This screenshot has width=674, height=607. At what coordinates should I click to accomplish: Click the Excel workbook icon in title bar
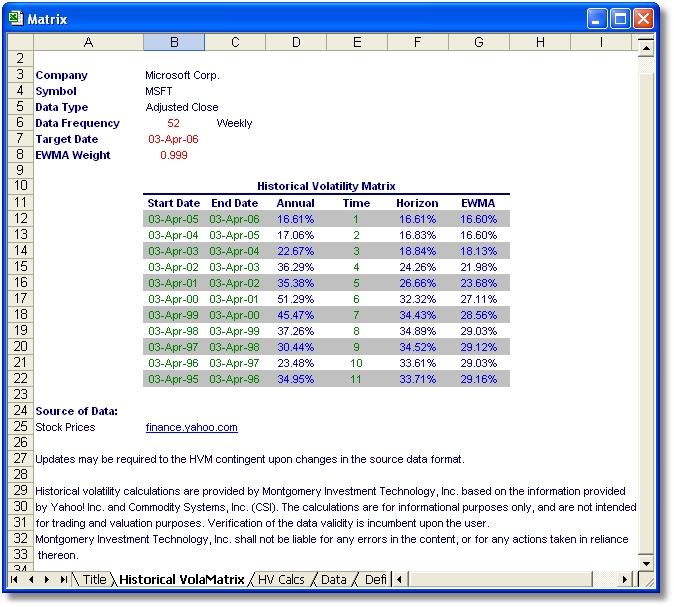pos(16,18)
